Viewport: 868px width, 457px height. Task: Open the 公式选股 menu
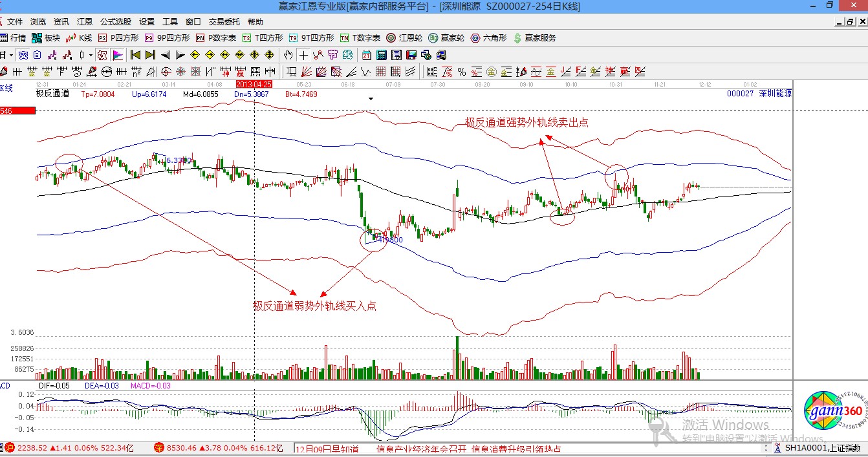click(x=115, y=22)
